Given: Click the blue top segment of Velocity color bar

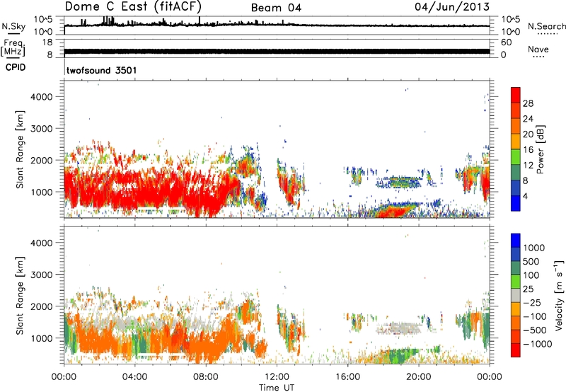Looking at the screenshot, I should [x=516, y=241].
